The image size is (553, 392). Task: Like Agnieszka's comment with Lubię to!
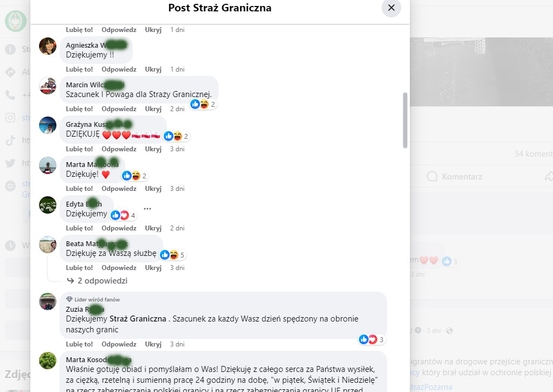79,69
